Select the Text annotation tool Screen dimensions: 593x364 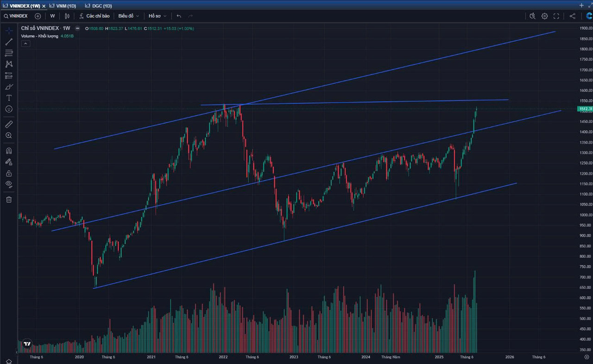[9, 98]
